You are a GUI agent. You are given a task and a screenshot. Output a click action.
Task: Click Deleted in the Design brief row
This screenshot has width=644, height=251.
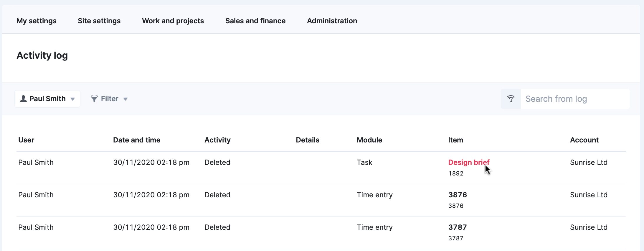(217, 162)
